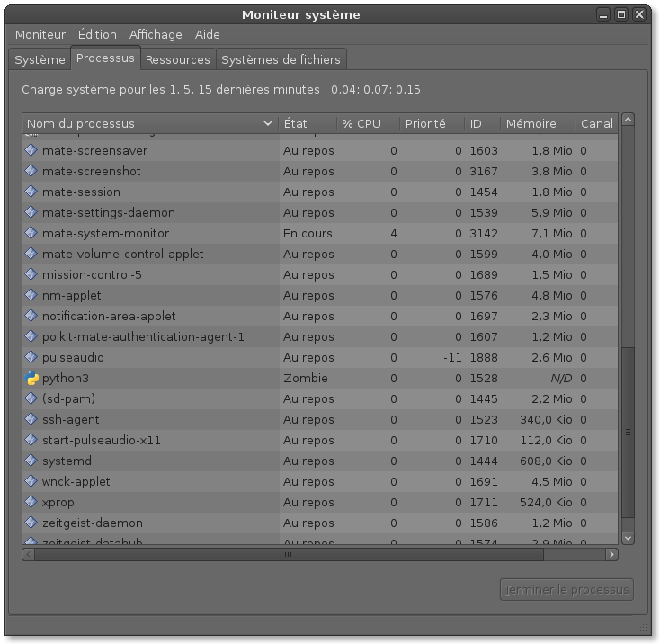Click the mate-session process icon
660x644 pixels.
point(31,192)
